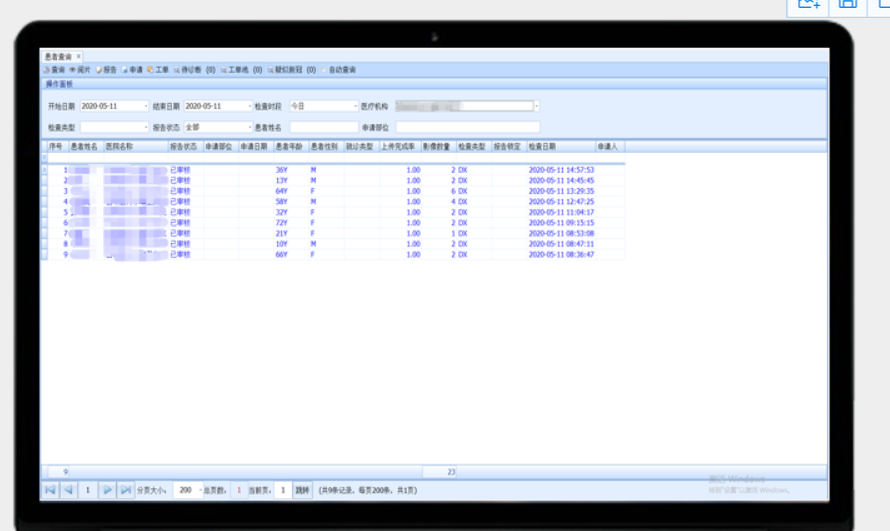Open the 分页大小 page size dropdown

coord(200,490)
